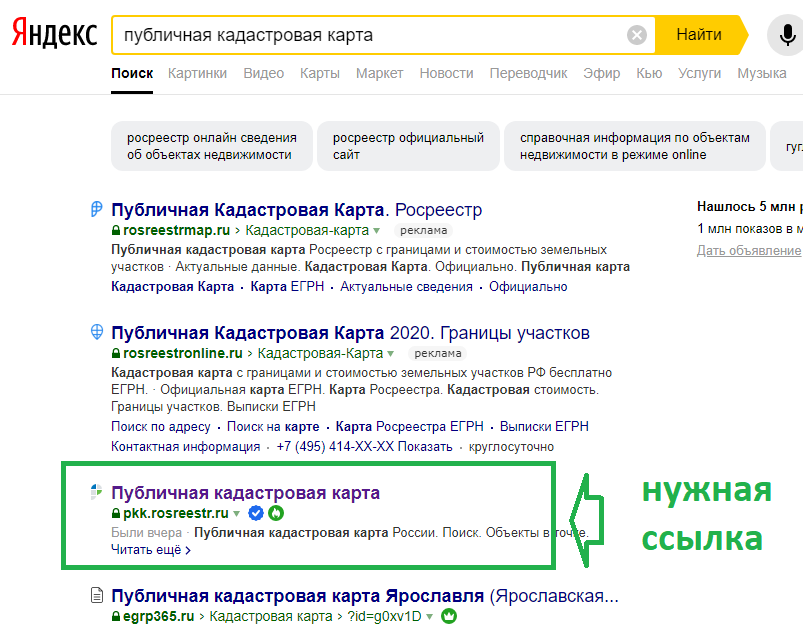Click реклама label of rosreestrmap.ru result

tap(424, 230)
